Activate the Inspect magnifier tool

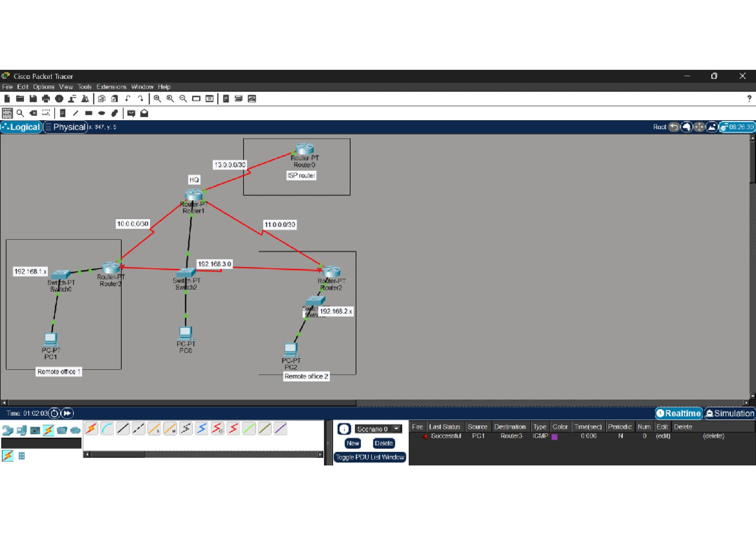point(20,113)
